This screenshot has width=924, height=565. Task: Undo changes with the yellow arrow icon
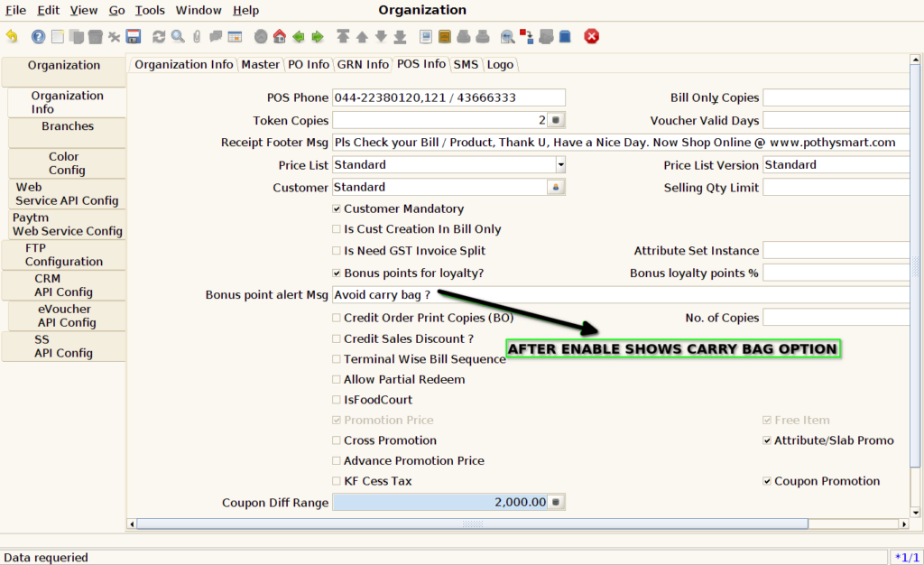[12, 36]
